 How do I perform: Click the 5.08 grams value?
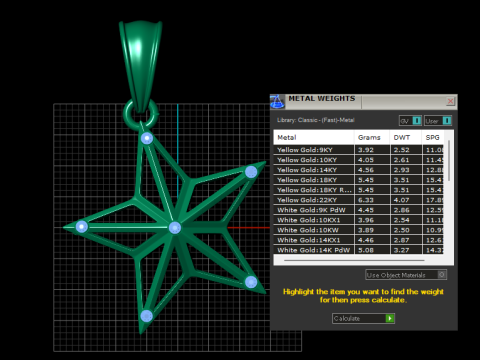tap(366, 250)
